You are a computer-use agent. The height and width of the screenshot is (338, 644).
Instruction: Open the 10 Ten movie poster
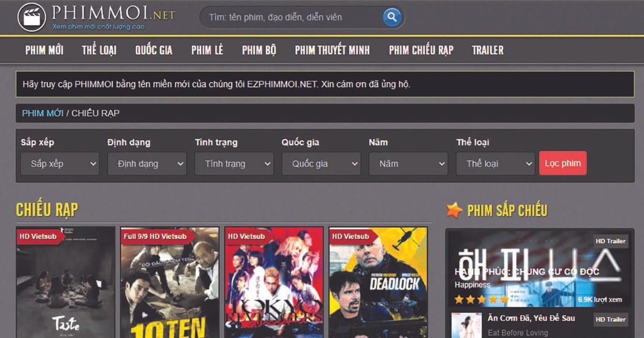pos(170,282)
